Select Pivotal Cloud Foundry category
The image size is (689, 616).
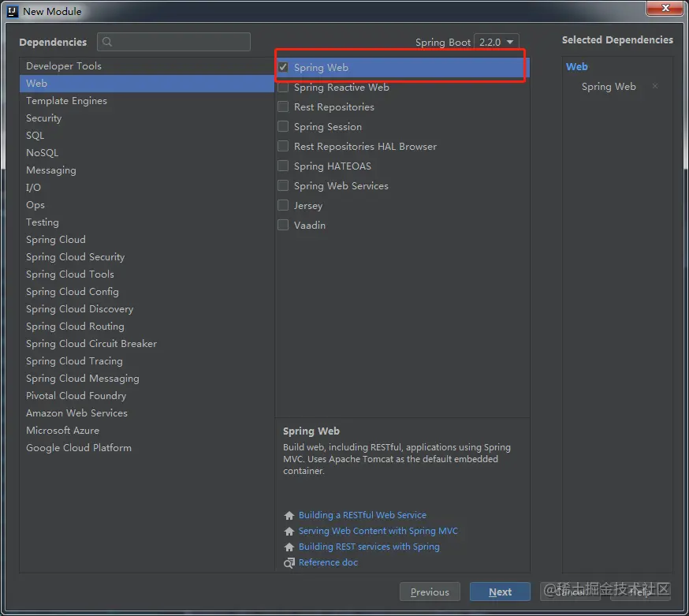point(147,396)
